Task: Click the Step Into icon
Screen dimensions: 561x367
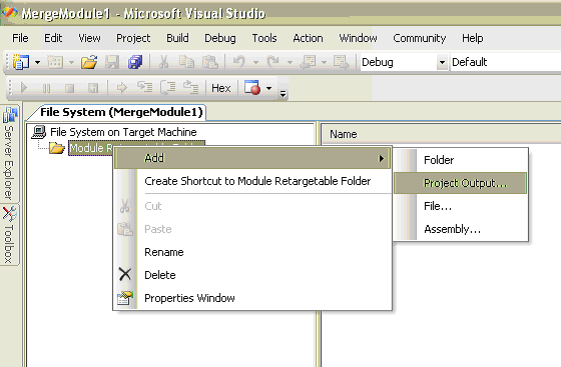Action: click(x=145, y=87)
